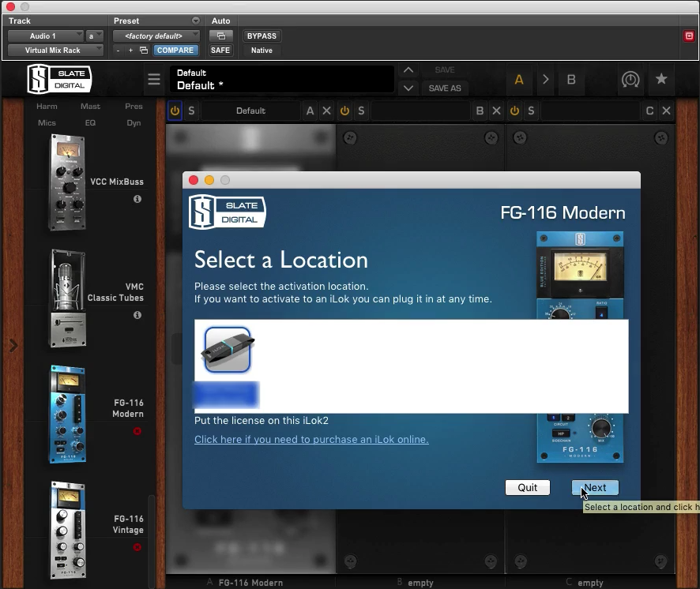Click red unlicensed icon under FG-116 Modern
Screen dimensions: 700x589
137,431
